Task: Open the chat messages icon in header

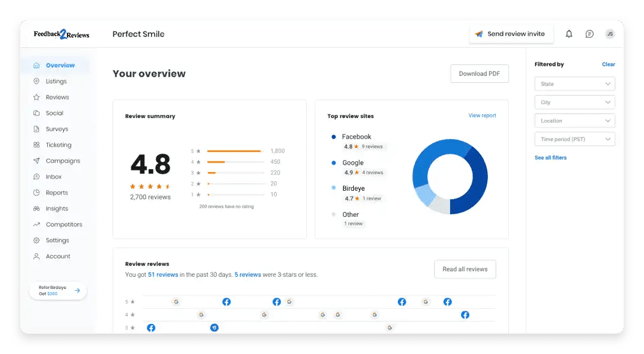Action: pyautogui.click(x=589, y=34)
